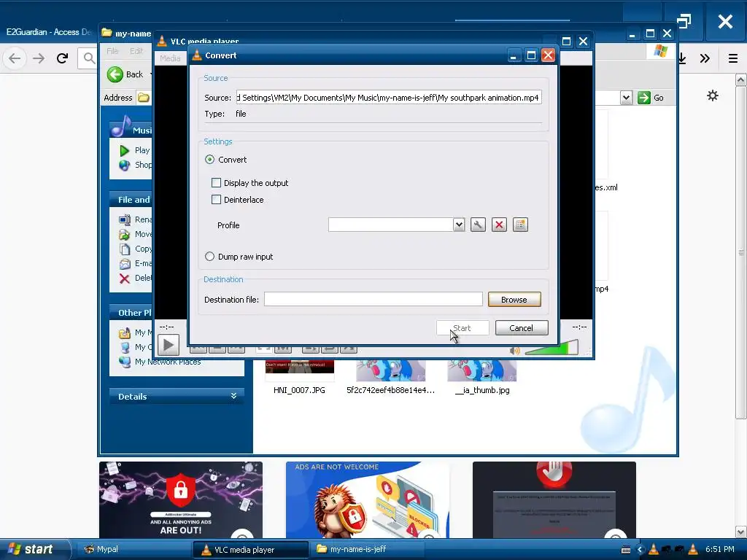This screenshot has height=560, width=747.
Task: Click My Music folder icon in Other Places
Action: tap(124, 332)
